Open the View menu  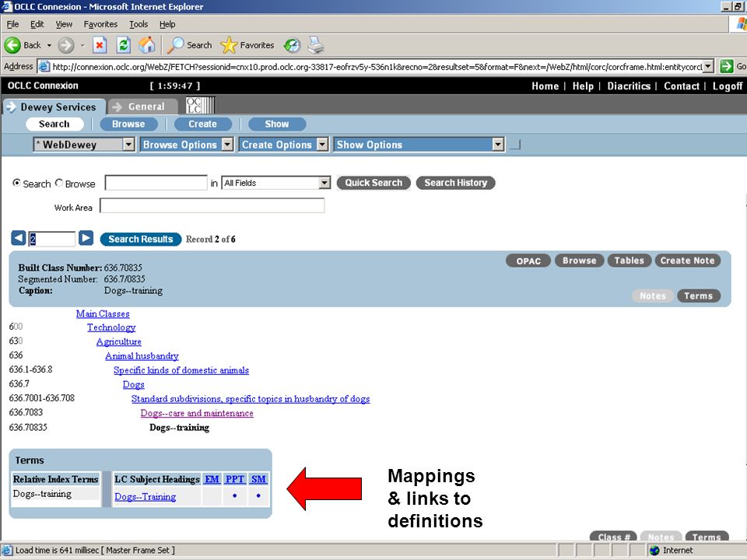pos(64,24)
